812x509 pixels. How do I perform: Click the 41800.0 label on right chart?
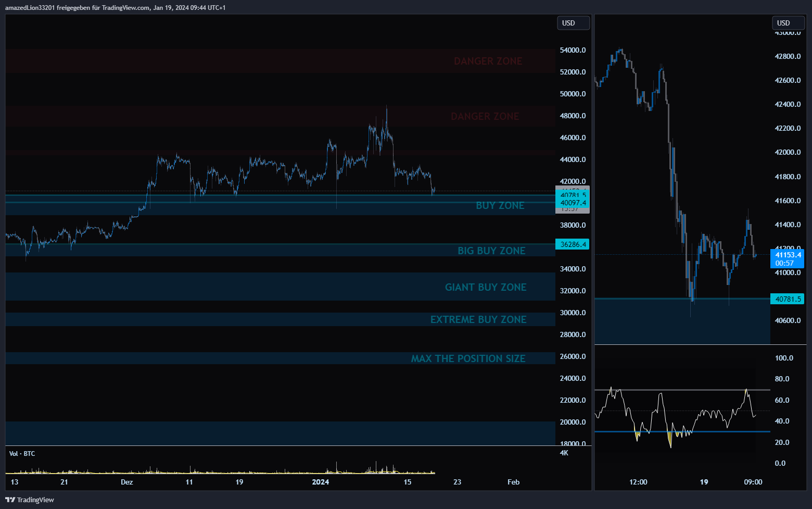point(788,177)
